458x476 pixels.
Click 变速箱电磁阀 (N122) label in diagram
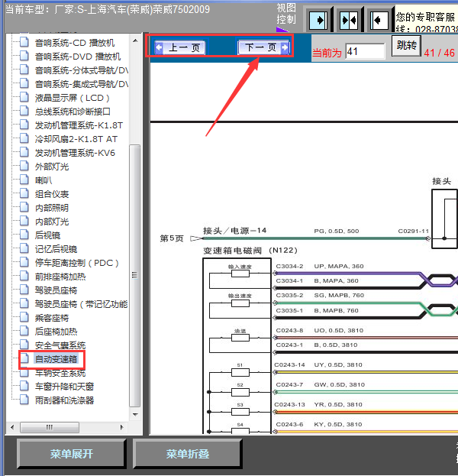point(250,251)
